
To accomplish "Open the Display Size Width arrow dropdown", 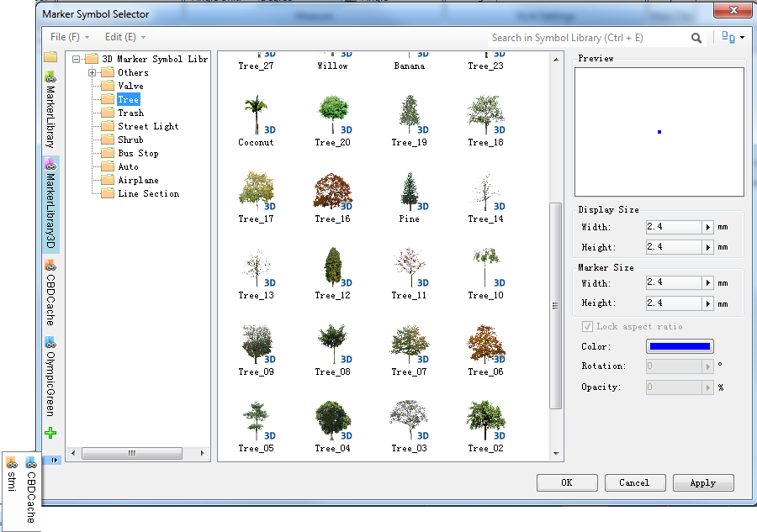I will click(707, 227).
